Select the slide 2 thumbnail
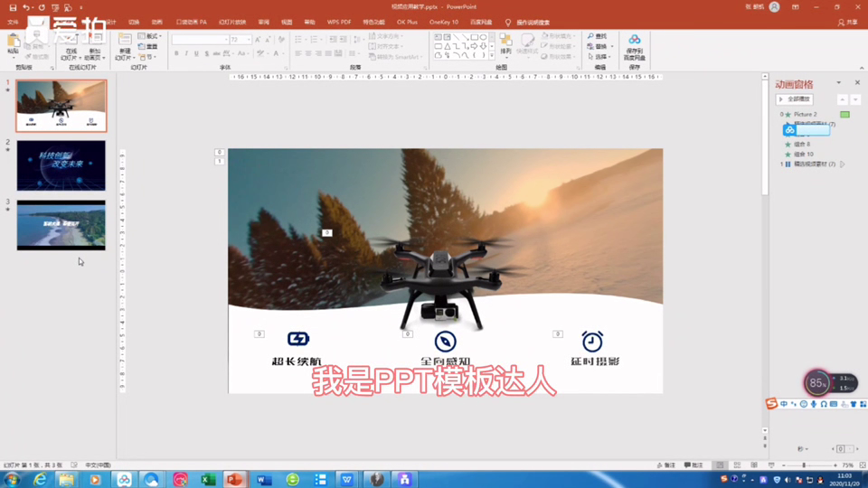 (61, 165)
